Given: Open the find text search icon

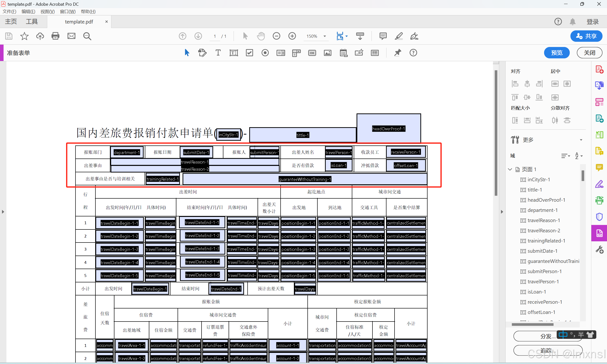Looking at the screenshot, I should [x=87, y=36].
